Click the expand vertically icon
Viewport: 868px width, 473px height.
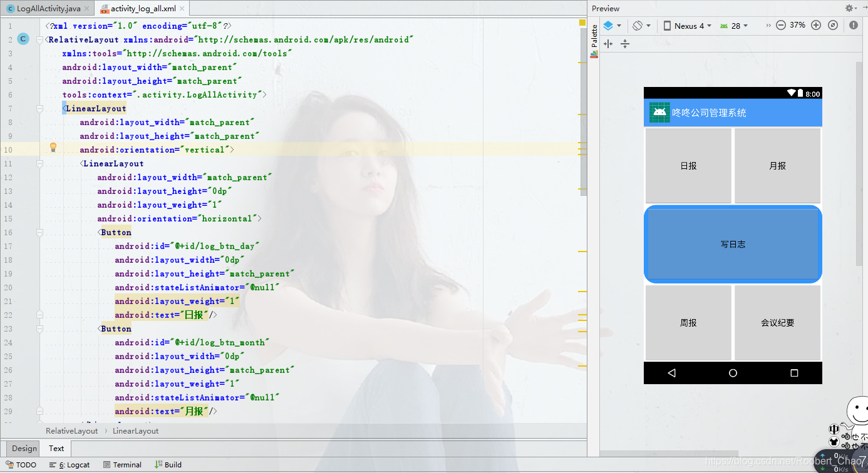(x=624, y=44)
